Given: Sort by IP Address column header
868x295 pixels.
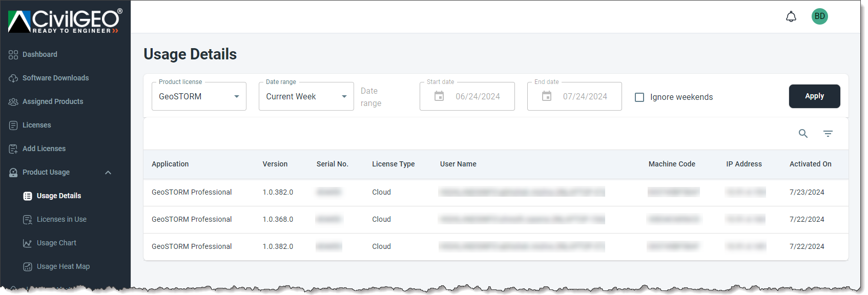Looking at the screenshot, I should 744,164.
